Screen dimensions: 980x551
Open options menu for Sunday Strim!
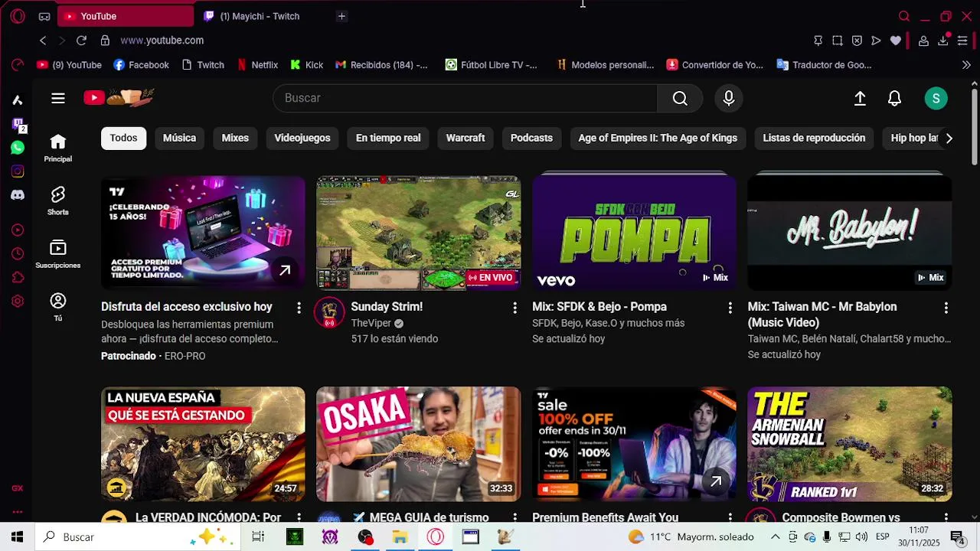click(514, 308)
